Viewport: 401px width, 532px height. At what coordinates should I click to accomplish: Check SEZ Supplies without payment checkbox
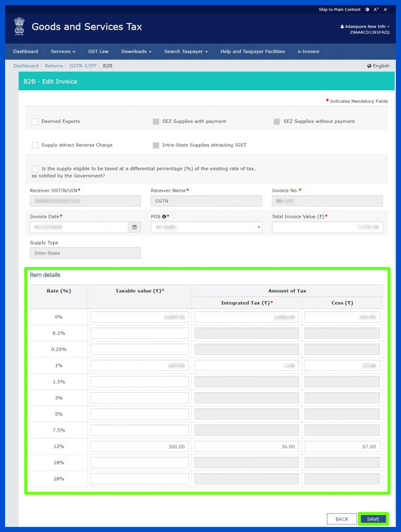(277, 121)
